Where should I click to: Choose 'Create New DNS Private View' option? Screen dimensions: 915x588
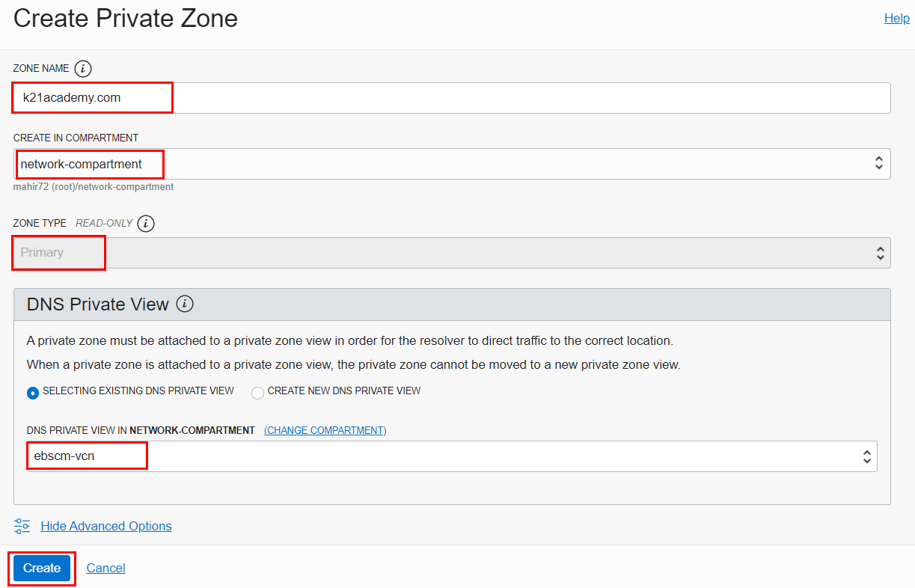click(257, 391)
